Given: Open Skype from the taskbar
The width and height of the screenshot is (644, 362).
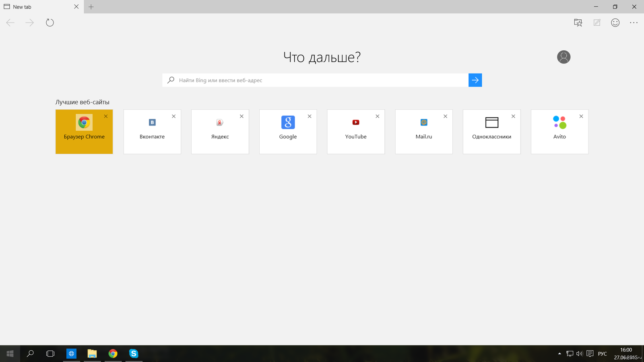Looking at the screenshot, I should 134,354.
